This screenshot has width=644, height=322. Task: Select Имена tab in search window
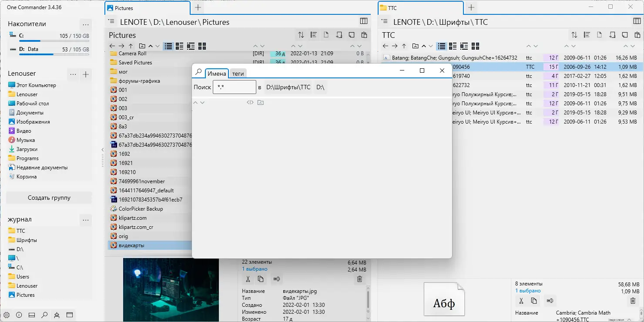tap(217, 74)
